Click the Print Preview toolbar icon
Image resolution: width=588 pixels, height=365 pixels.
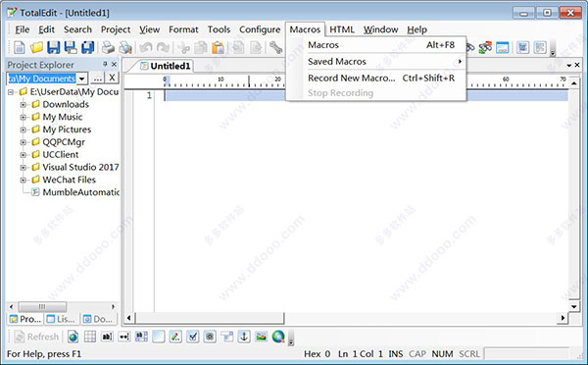(x=125, y=48)
